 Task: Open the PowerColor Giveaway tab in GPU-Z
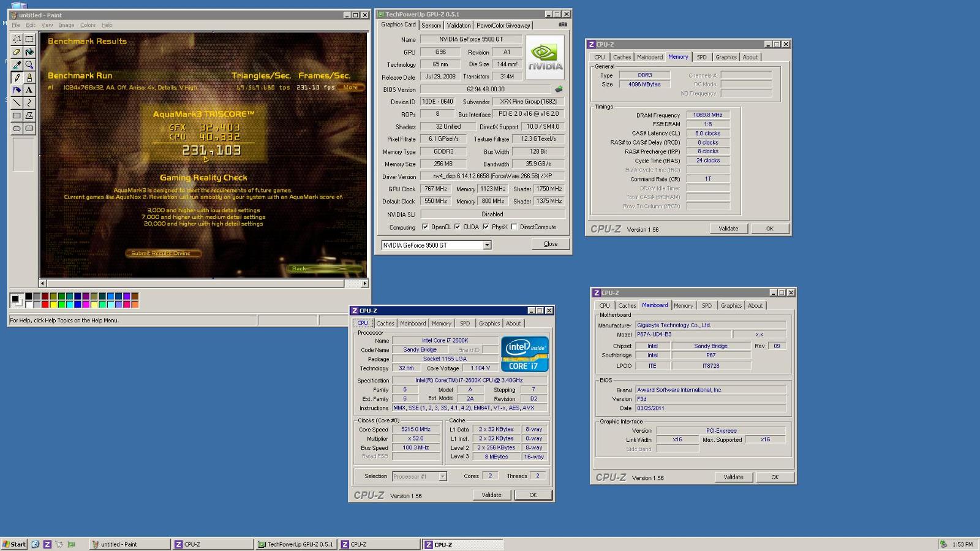[x=503, y=25]
